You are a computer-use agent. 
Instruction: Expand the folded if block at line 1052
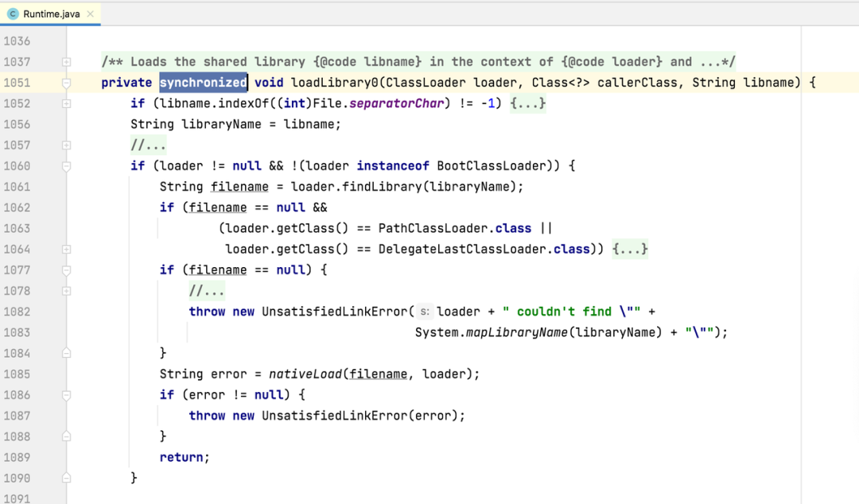pos(66,103)
